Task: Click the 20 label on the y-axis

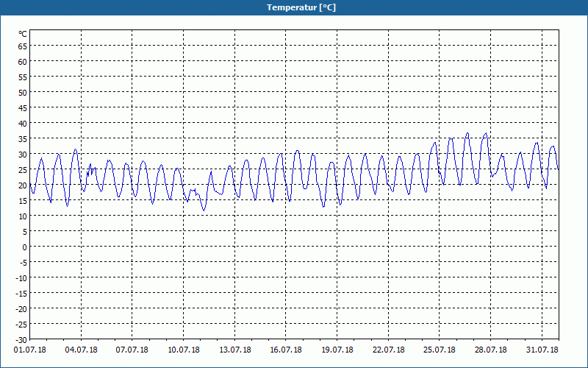Action: point(22,185)
